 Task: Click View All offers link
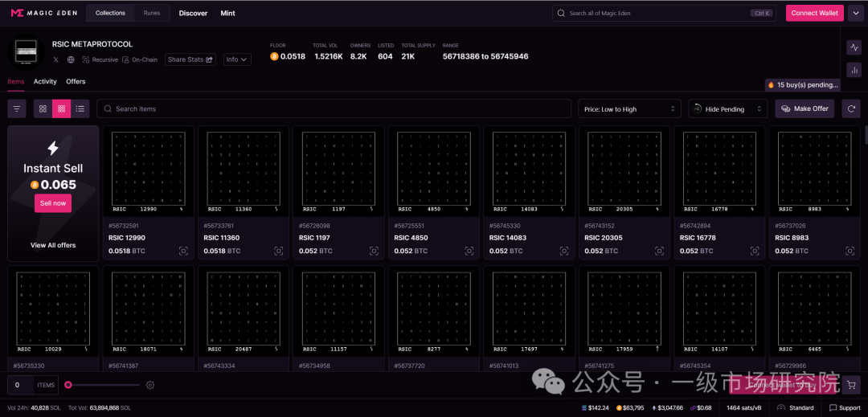53,245
